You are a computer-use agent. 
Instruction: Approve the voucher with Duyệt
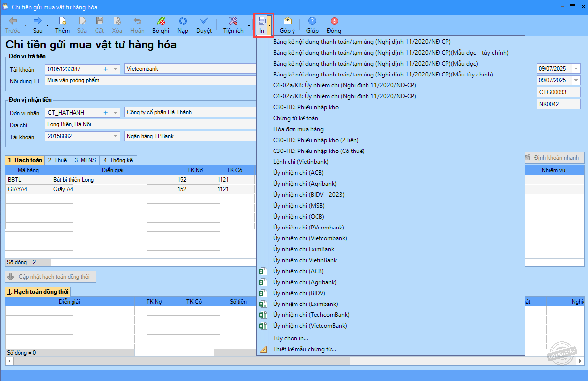point(204,25)
